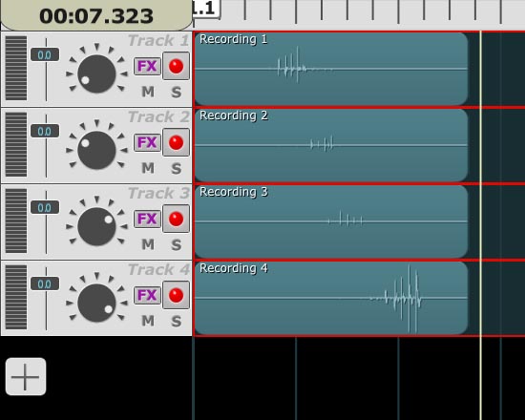Add a new track with plus button
Image resolution: width=525 pixels, height=420 pixels.
coord(26,376)
